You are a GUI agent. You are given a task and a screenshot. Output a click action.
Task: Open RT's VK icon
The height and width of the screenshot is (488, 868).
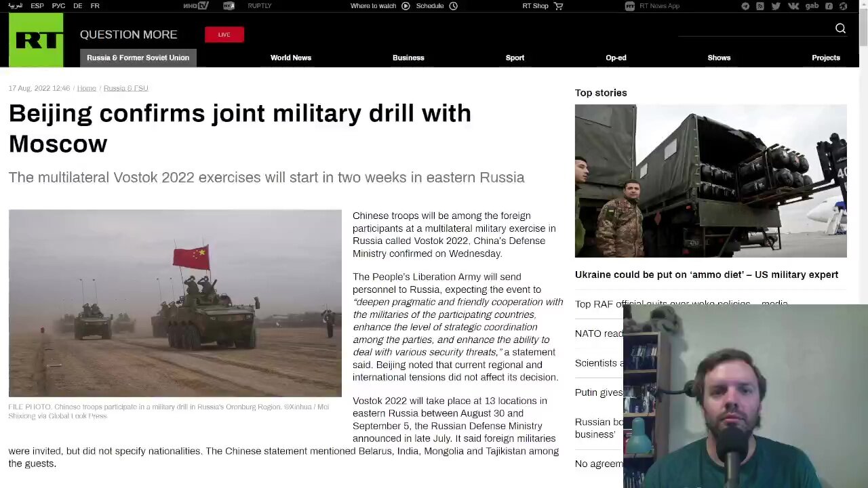tap(793, 6)
